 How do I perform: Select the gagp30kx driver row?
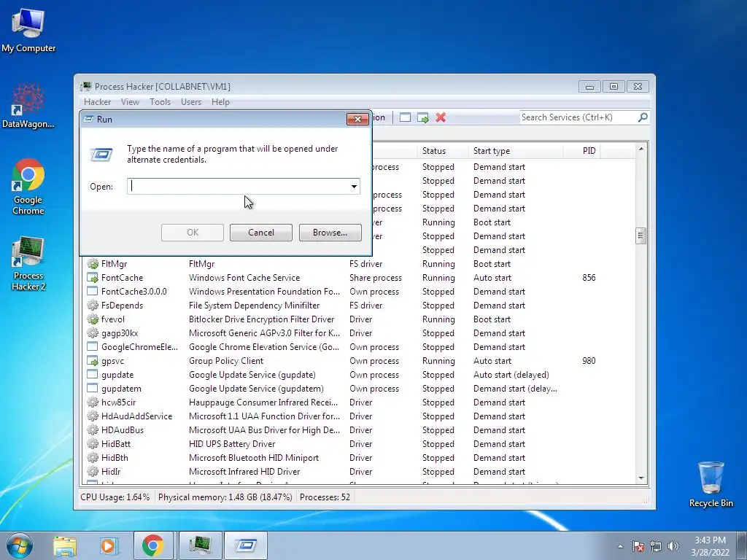359,333
